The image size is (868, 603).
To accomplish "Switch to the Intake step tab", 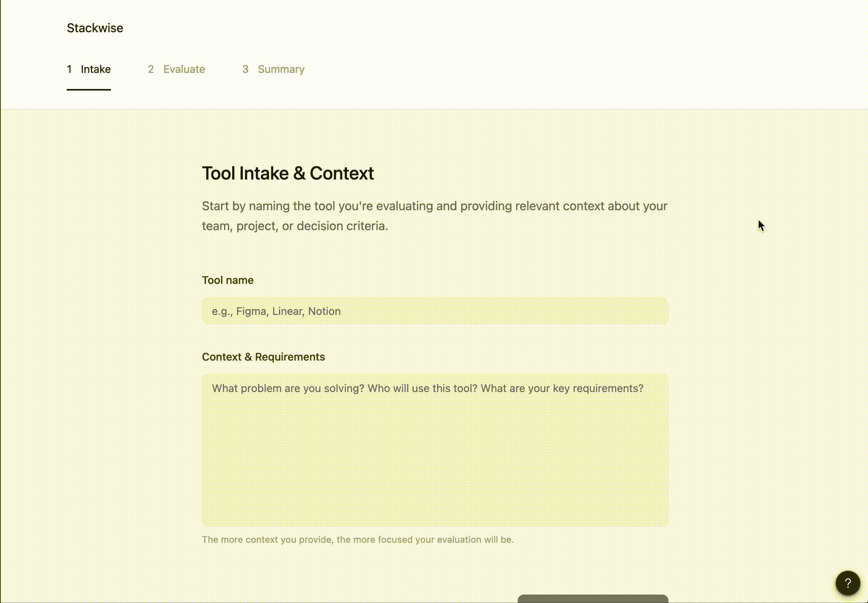I will pos(96,69).
